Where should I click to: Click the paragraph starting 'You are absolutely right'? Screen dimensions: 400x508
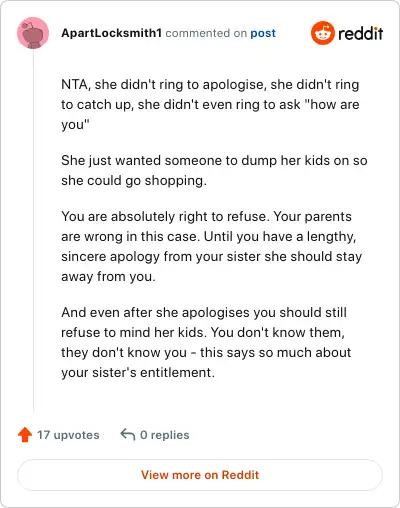[212, 246]
